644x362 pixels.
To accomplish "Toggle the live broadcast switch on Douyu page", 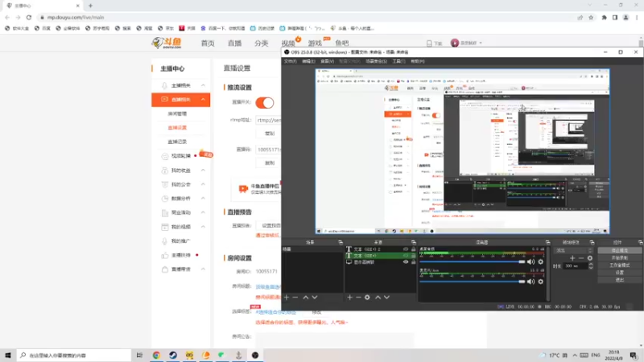I will [x=265, y=103].
